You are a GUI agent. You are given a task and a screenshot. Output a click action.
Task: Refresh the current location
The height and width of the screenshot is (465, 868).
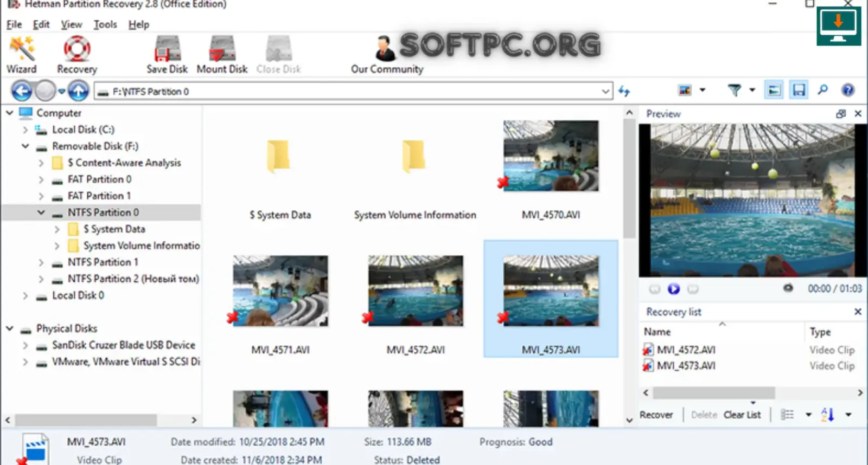[624, 91]
